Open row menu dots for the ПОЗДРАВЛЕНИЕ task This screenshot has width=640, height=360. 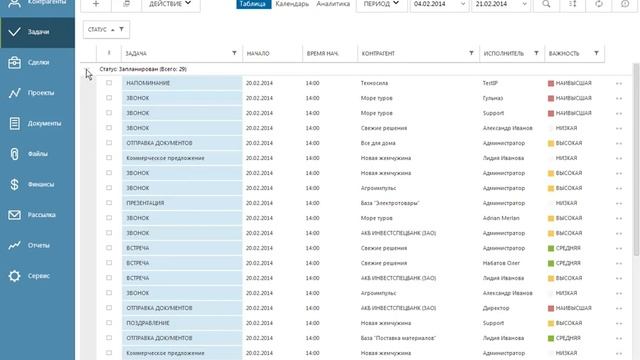coord(619,323)
